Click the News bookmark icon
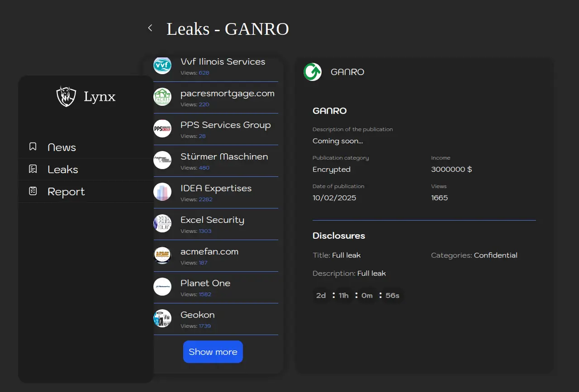The width and height of the screenshot is (579, 392). coord(33,147)
